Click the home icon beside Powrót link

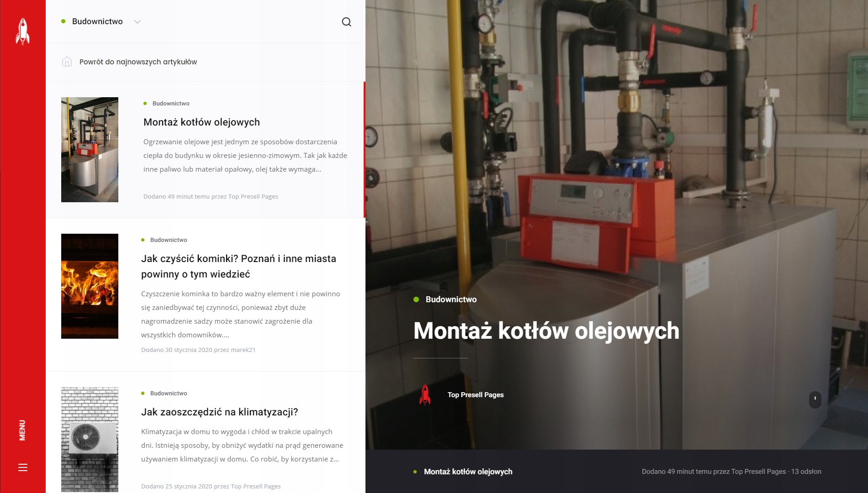[x=67, y=62]
